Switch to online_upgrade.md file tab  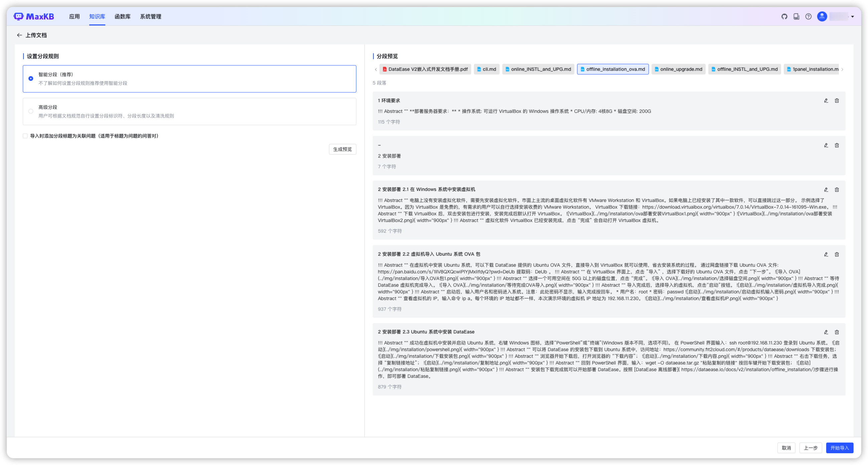coord(678,69)
